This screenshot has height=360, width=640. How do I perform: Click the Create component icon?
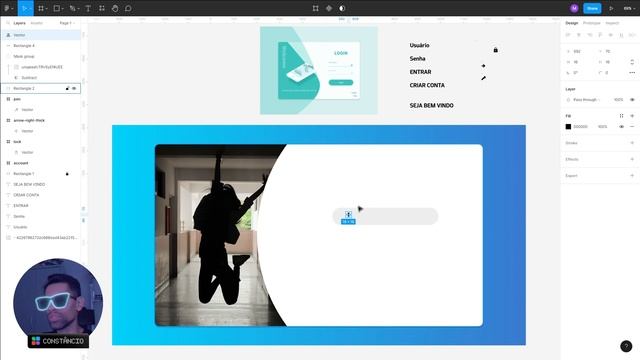coord(329,8)
